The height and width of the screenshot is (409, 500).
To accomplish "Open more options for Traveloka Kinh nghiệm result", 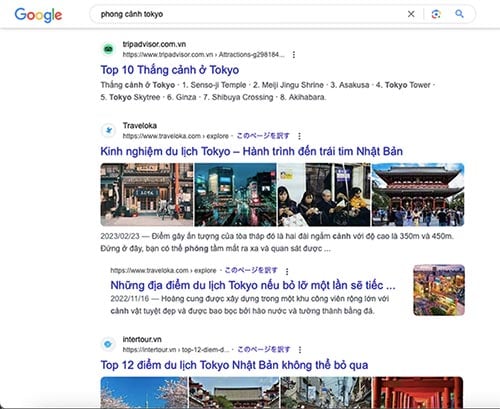I will point(299,136).
